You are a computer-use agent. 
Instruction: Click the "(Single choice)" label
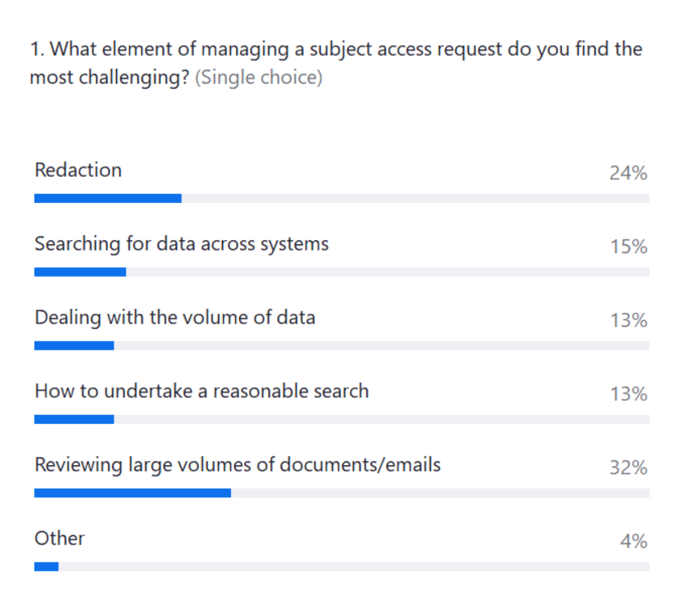coord(259,77)
